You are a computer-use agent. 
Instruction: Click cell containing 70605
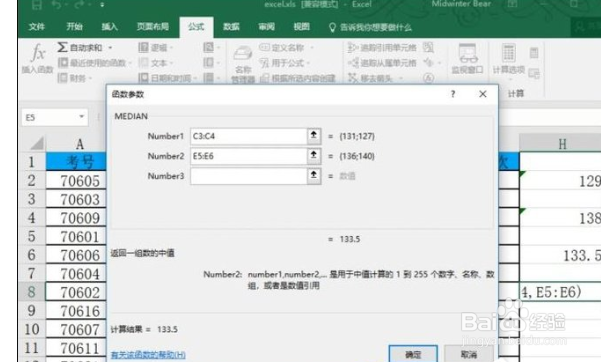point(76,180)
